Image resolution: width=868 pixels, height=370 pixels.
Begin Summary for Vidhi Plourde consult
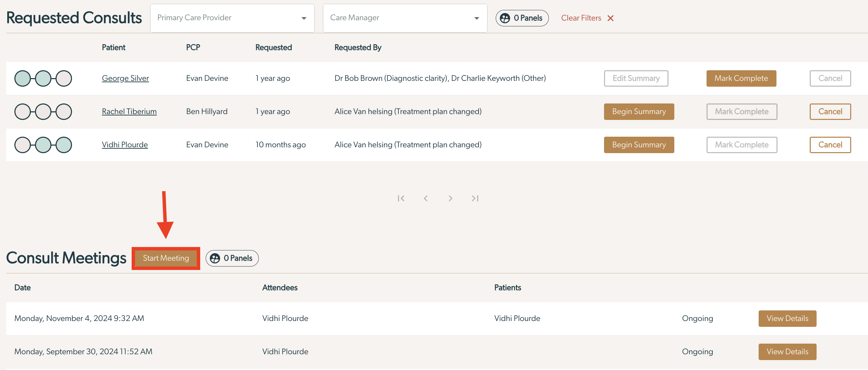(639, 145)
